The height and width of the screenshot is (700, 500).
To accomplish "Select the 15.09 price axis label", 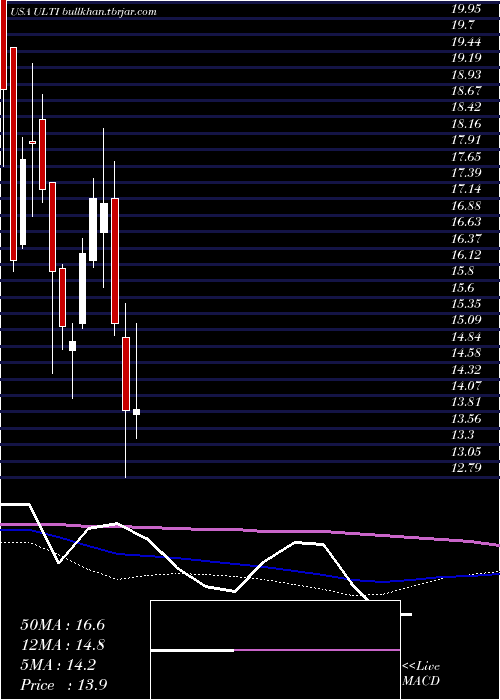I will (466, 321).
